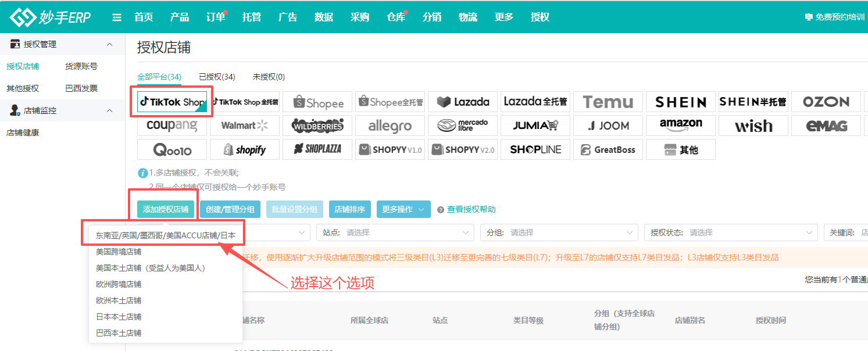Click the 妙手ERP logo
Viewport: 868px width, 351px height.
pos(50,17)
